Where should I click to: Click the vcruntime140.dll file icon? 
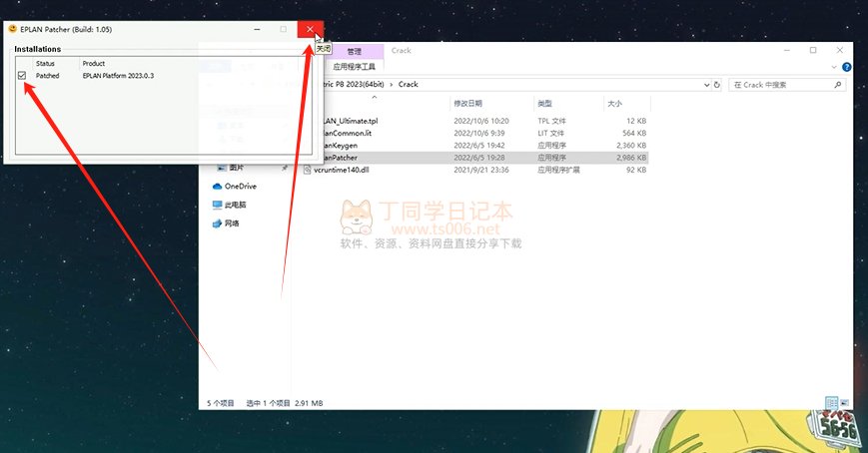308,170
